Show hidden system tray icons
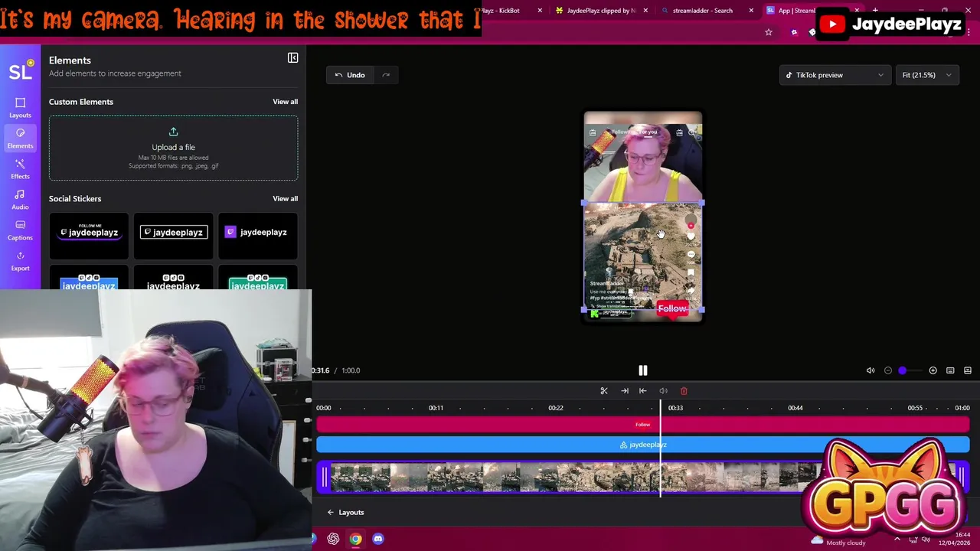 pos(897,539)
